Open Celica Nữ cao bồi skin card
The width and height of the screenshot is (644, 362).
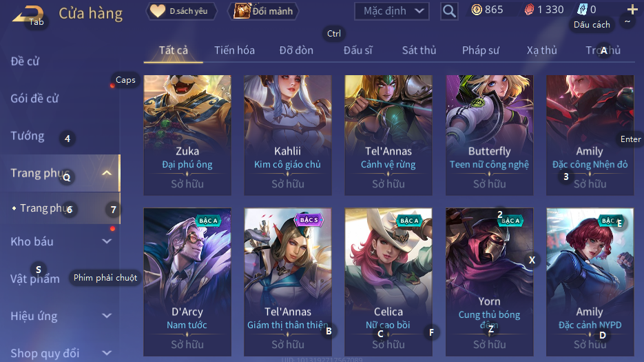[x=388, y=282]
